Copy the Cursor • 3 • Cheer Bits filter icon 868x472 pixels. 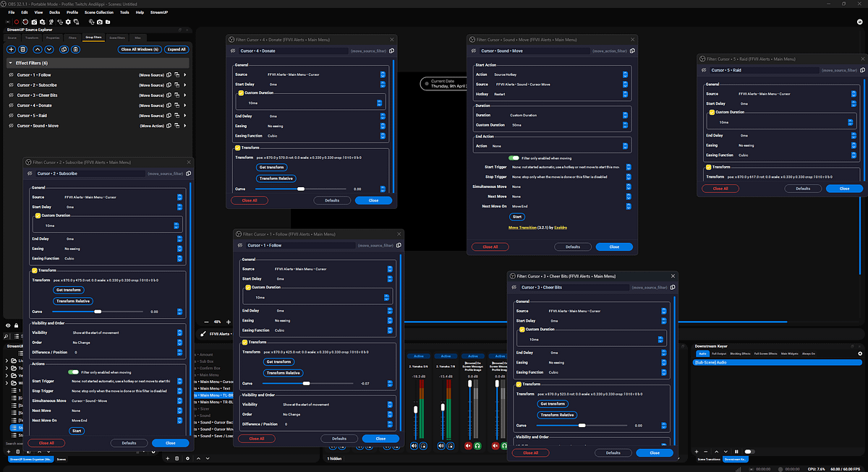pyautogui.click(x=169, y=95)
